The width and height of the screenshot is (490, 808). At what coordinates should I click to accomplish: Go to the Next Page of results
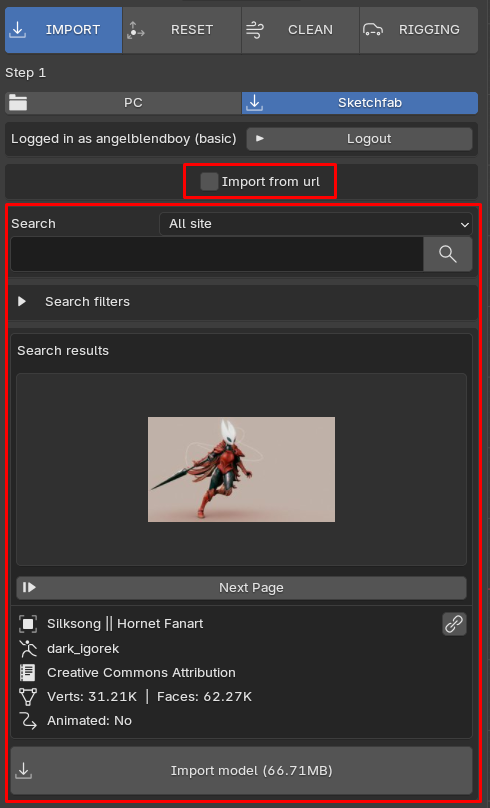pos(241,587)
